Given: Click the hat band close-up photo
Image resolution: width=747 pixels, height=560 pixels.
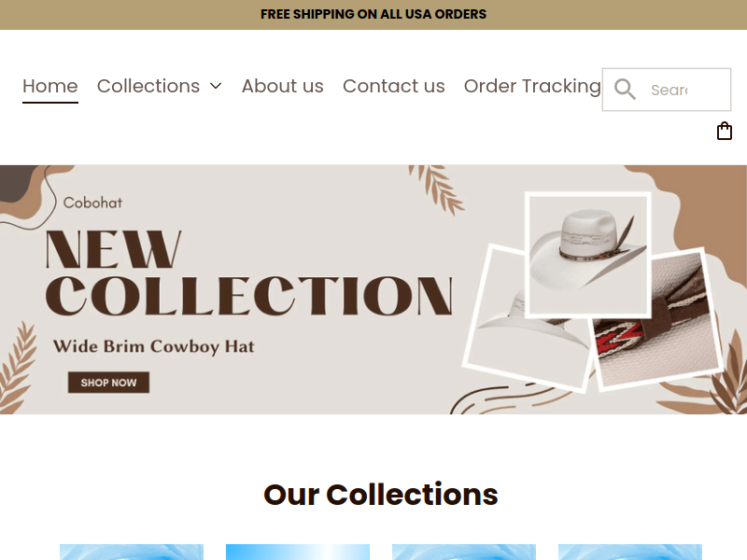Looking at the screenshot, I should coord(656,318).
